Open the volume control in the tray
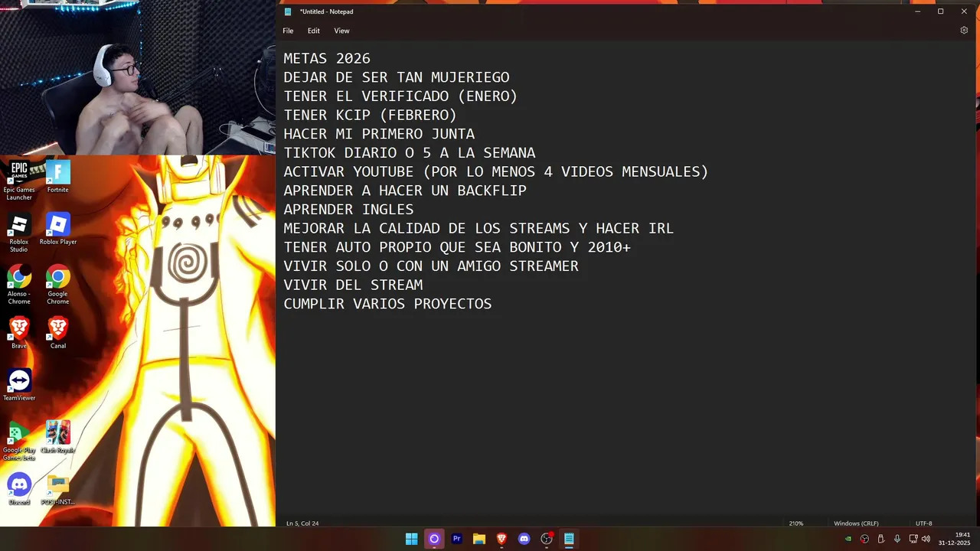This screenshot has height=551, width=980. tap(926, 539)
